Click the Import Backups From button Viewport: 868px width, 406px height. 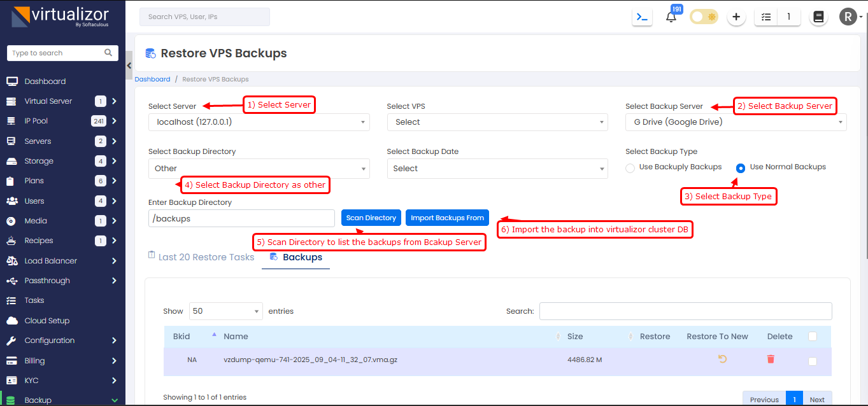click(x=447, y=218)
